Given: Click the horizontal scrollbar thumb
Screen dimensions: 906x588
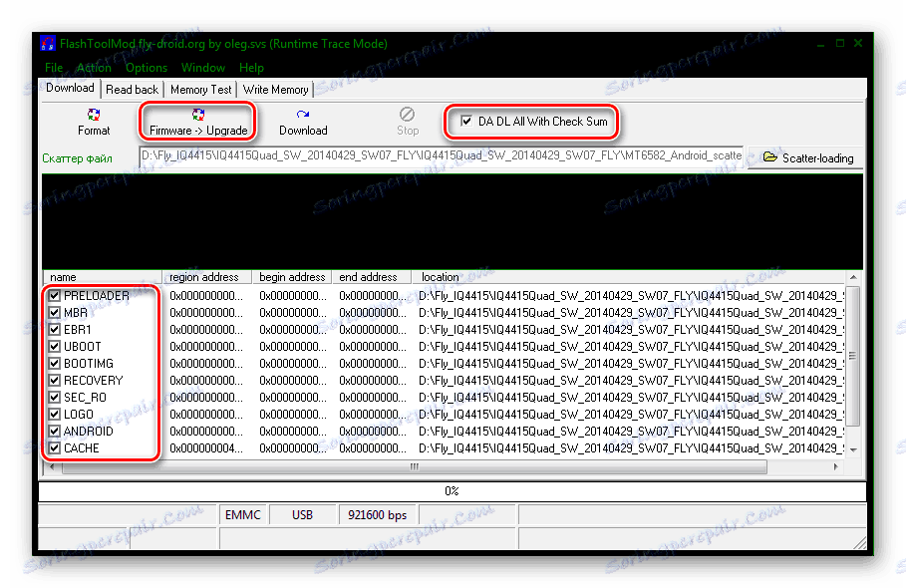Looking at the screenshot, I should pos(415,466).
